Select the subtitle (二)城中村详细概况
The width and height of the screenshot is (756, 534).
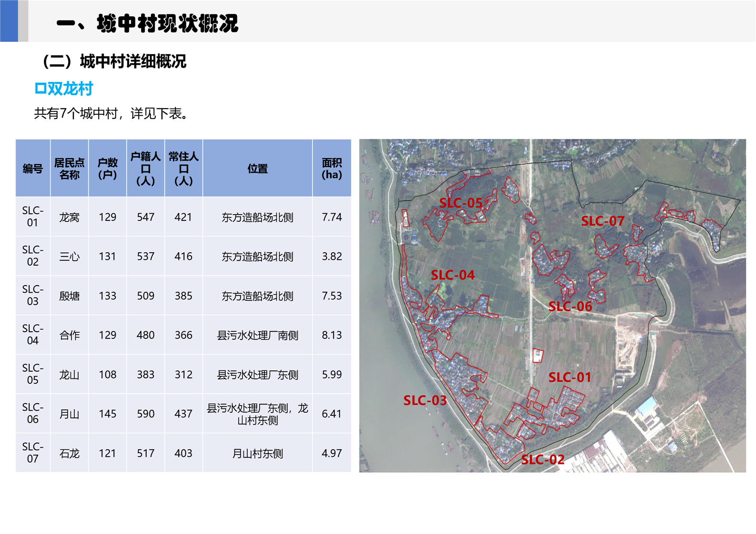click(114, 61)
